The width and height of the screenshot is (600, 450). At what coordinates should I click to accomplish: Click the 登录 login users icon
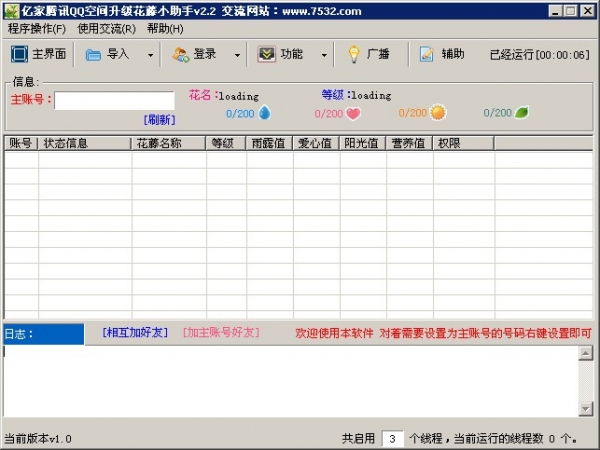[181, 55]
